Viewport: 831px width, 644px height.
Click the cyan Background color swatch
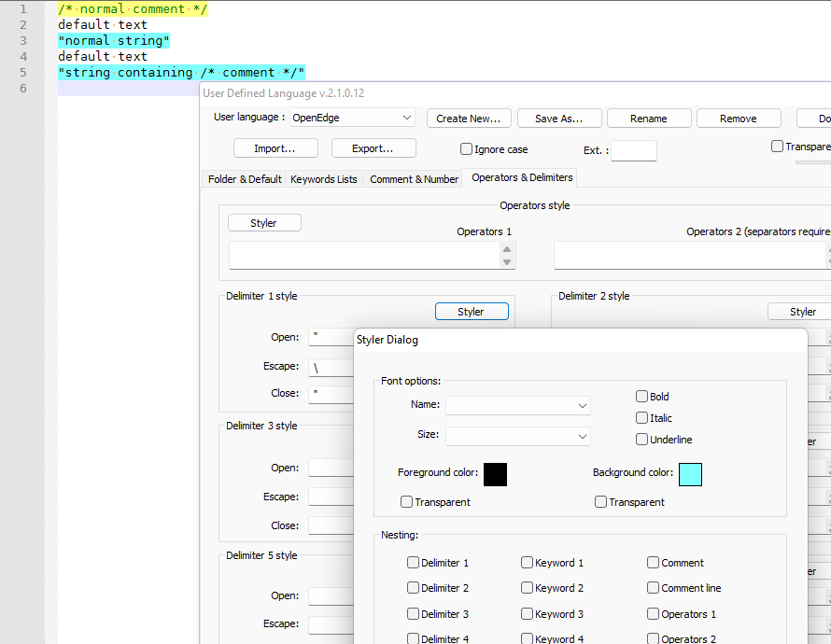[x=690, y=474]
